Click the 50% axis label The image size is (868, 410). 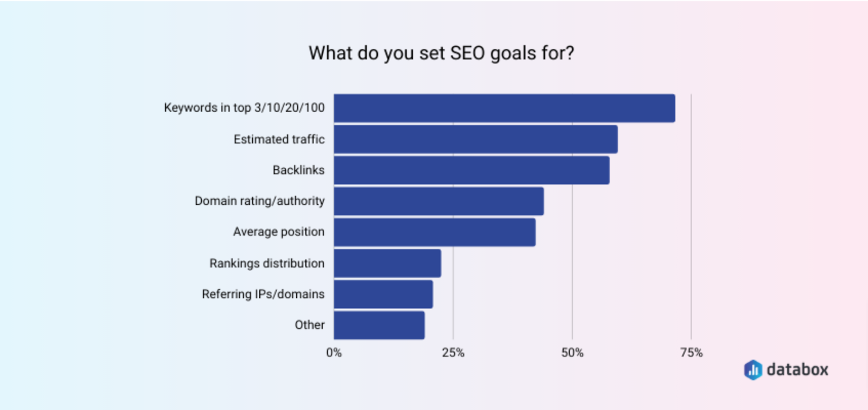pyautogui.click(x=572, y=353)
